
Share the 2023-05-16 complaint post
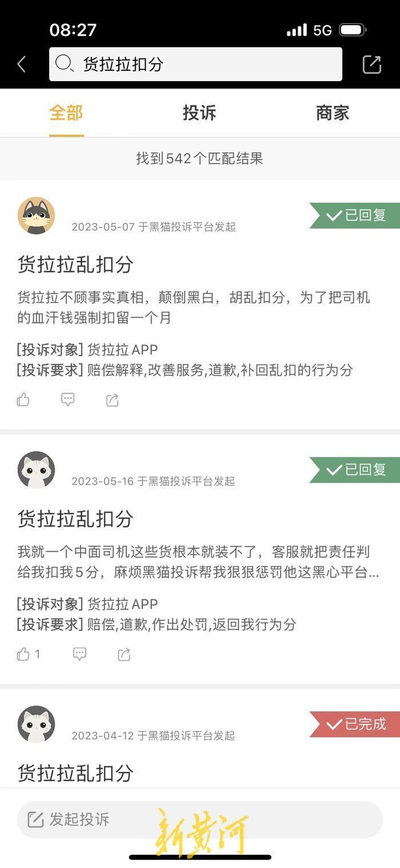coord(124,654)
